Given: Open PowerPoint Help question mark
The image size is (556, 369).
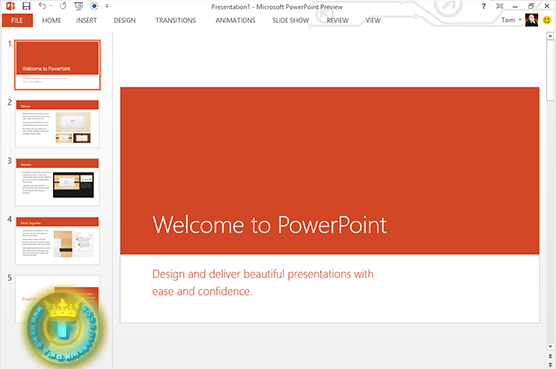Looking at the screenshot, I should (483, 6).
